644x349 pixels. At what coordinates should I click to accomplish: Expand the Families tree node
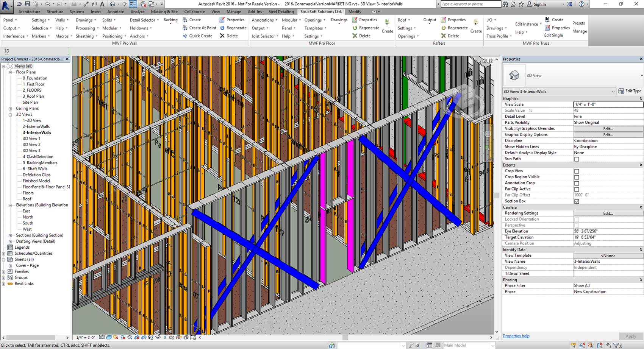pyautogui.click(x=4, y=272)
